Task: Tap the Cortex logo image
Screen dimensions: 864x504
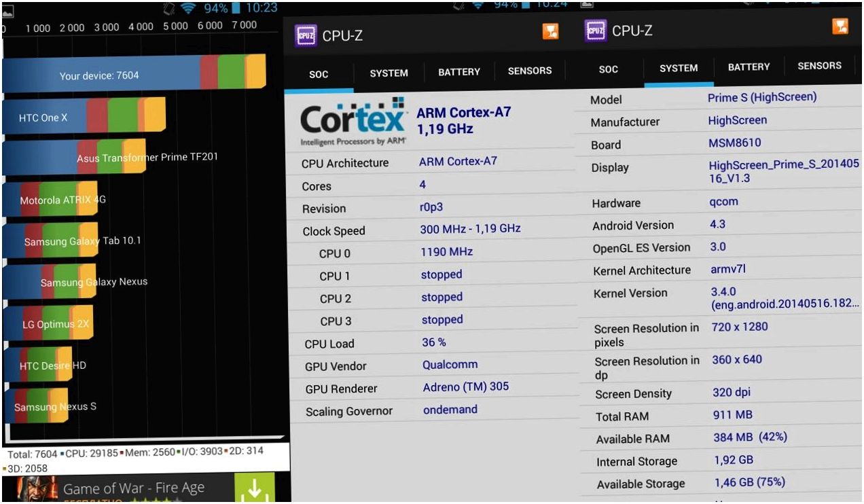Action: click(x=353, y=122)
